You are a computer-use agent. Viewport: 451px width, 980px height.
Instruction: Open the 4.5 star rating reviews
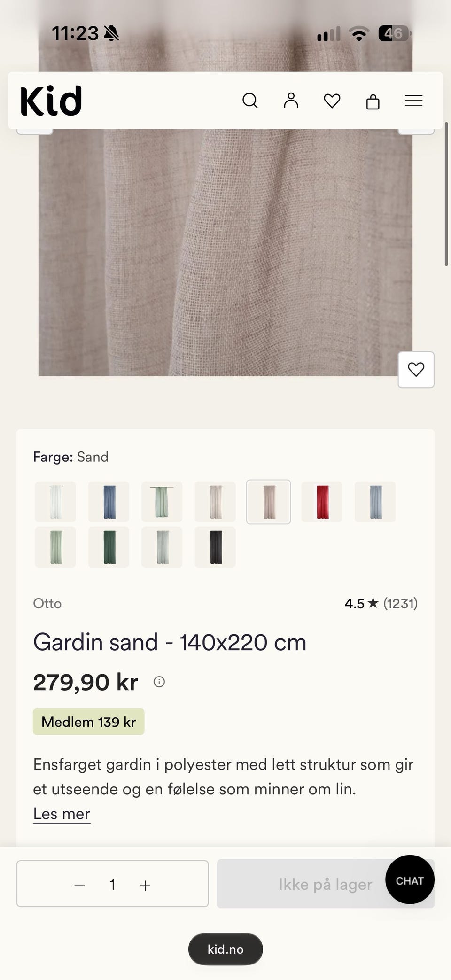click(381, 603)
